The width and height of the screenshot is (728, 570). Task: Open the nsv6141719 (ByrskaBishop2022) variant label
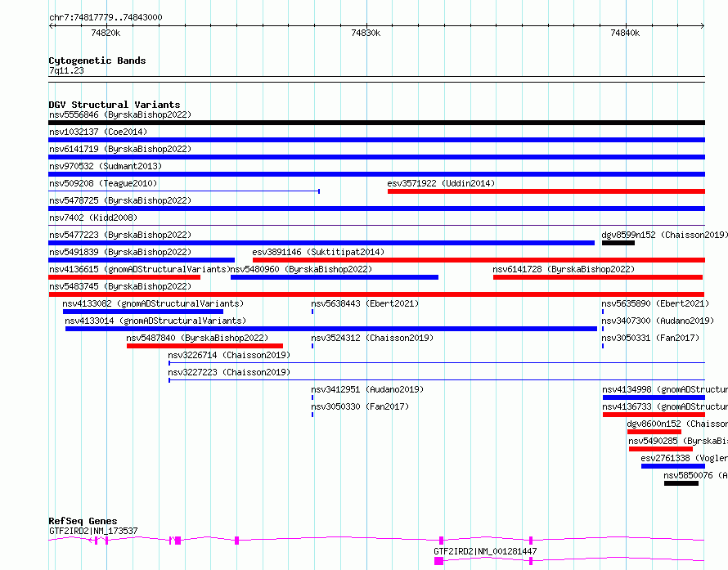click(120, 149)
